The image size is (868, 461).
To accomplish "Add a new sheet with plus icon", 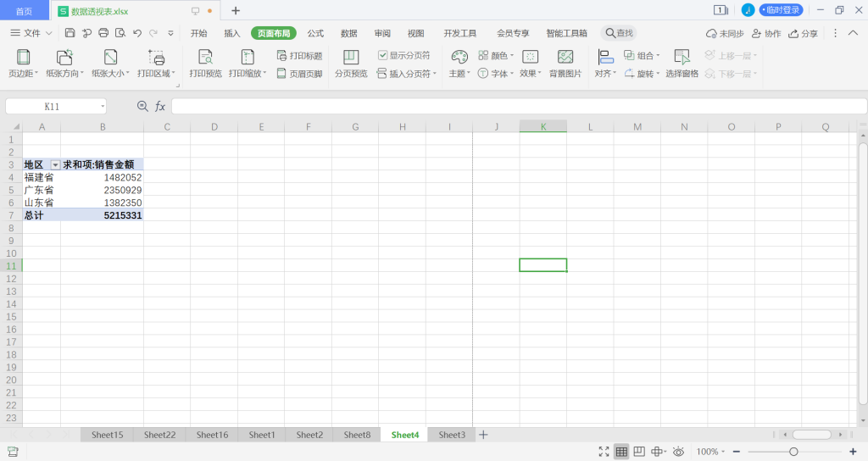I will pyautogui.click(x=483, y=435).
